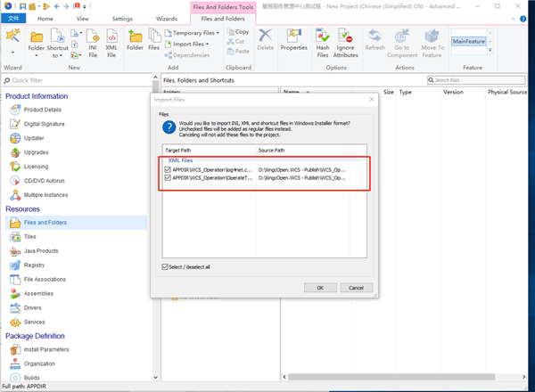
Task: Expand the Import Files dropdown
Action: click(188, 44)
